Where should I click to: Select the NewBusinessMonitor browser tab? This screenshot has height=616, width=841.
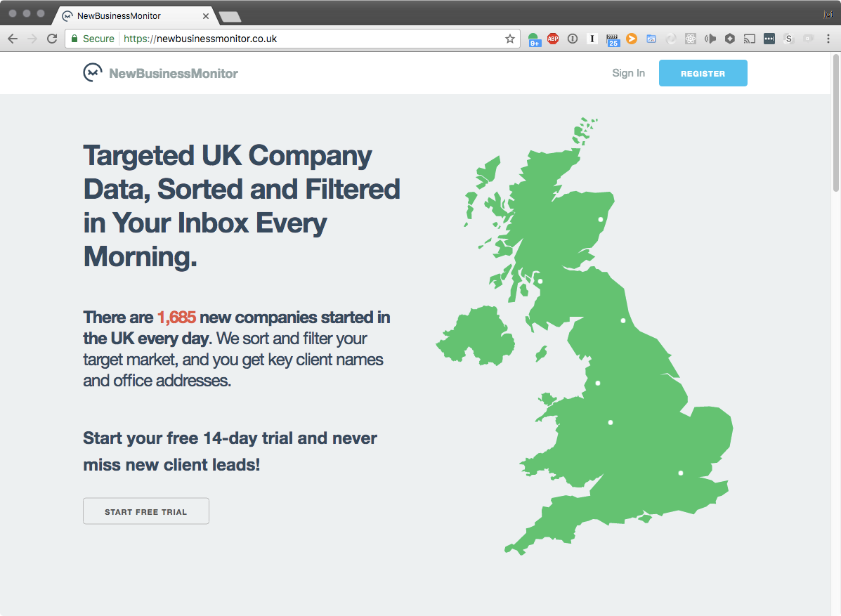click(134, 16)
